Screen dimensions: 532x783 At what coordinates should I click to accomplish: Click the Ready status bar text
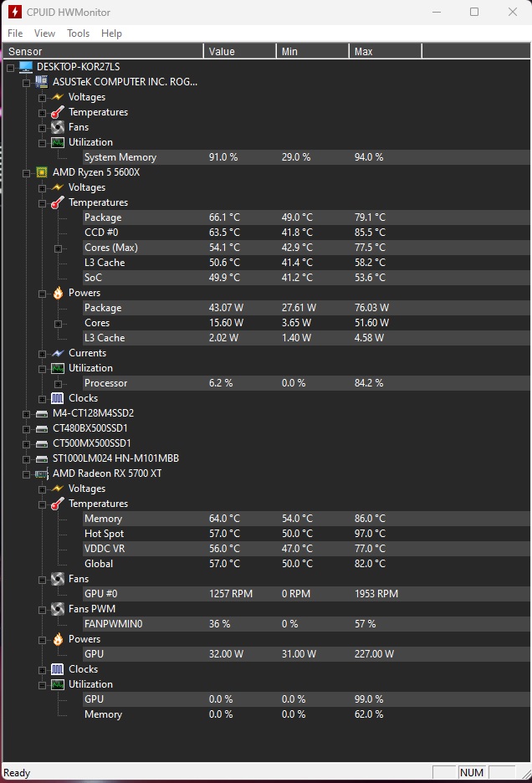tap(17, 772)
